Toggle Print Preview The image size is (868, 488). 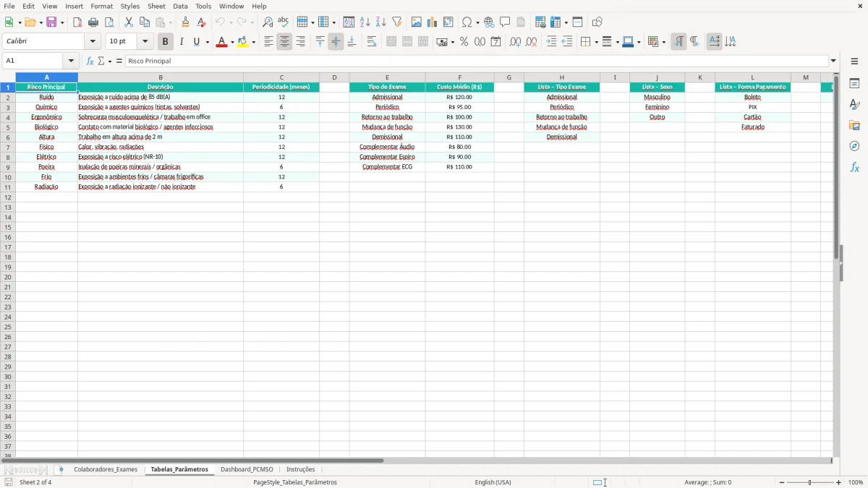pos(109,22)
